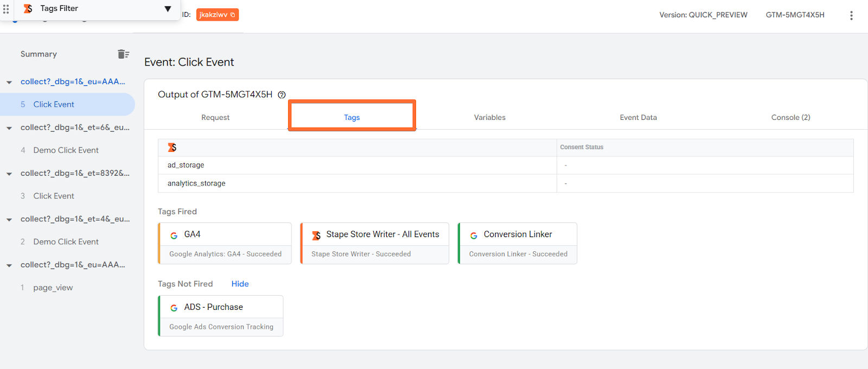Click the drag handle dots icon
This screenshot has height=369, width=868.
tap(6, 9)
